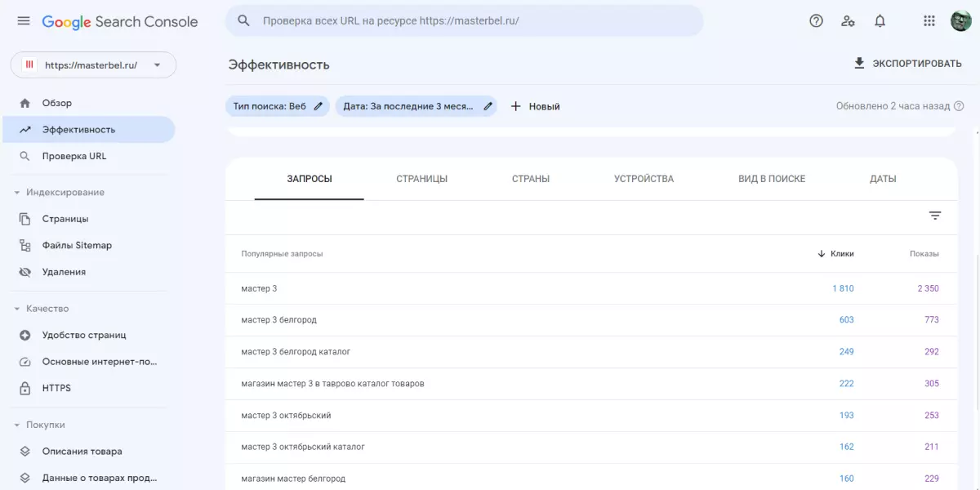Screen dimensions: 980x490
Task: Click the ЭКСПОРТИРОВАТЬ button
Action: point(907,63)
